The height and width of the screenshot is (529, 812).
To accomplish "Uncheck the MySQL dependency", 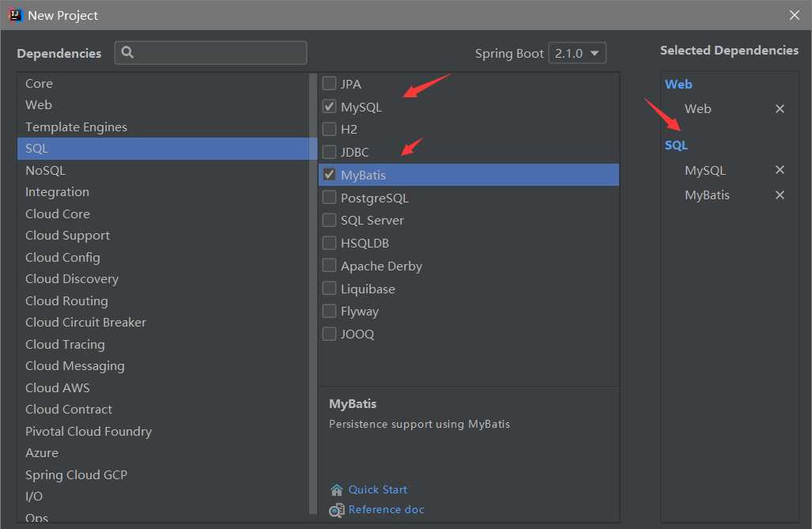I will pyautogui.click(x=330, y=106).
